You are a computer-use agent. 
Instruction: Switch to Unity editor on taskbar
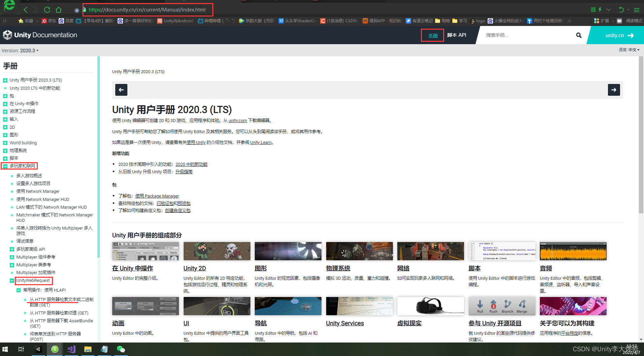pos(38,349)
